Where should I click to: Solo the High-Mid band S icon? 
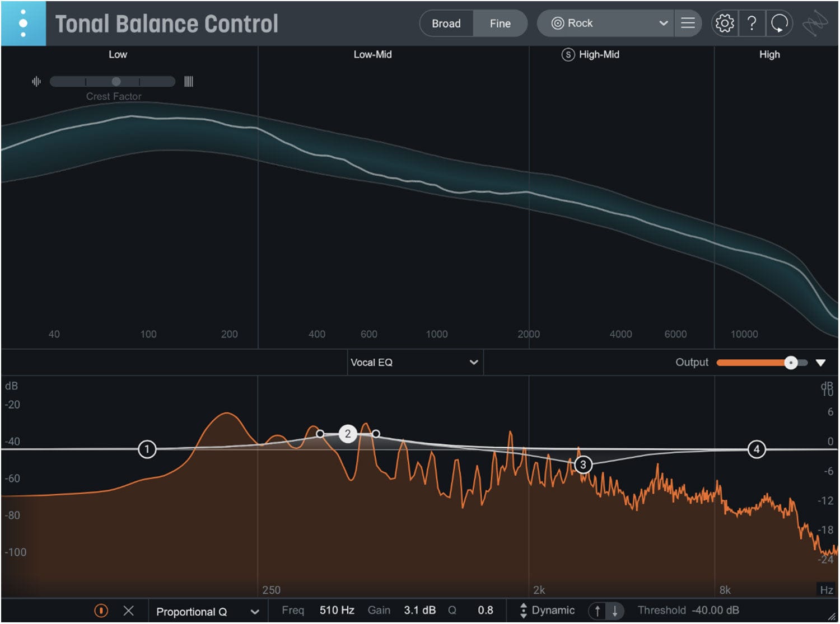[x=568, y=55]
